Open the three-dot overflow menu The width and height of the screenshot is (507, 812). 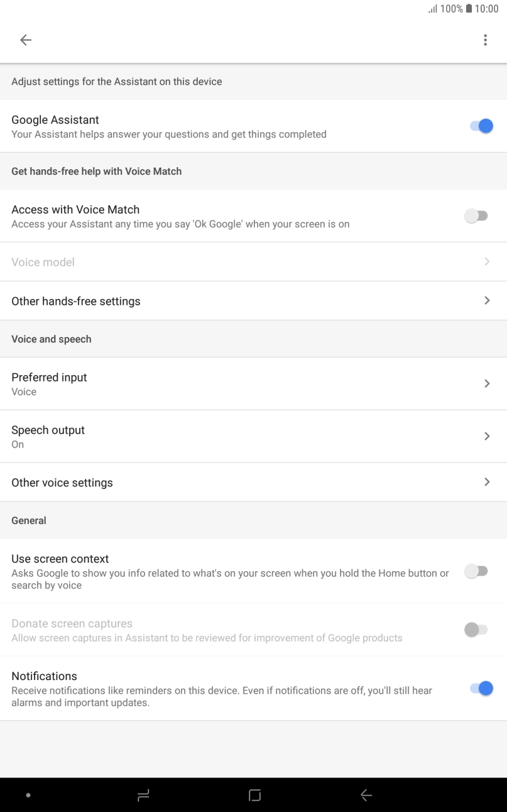(485, 40)
